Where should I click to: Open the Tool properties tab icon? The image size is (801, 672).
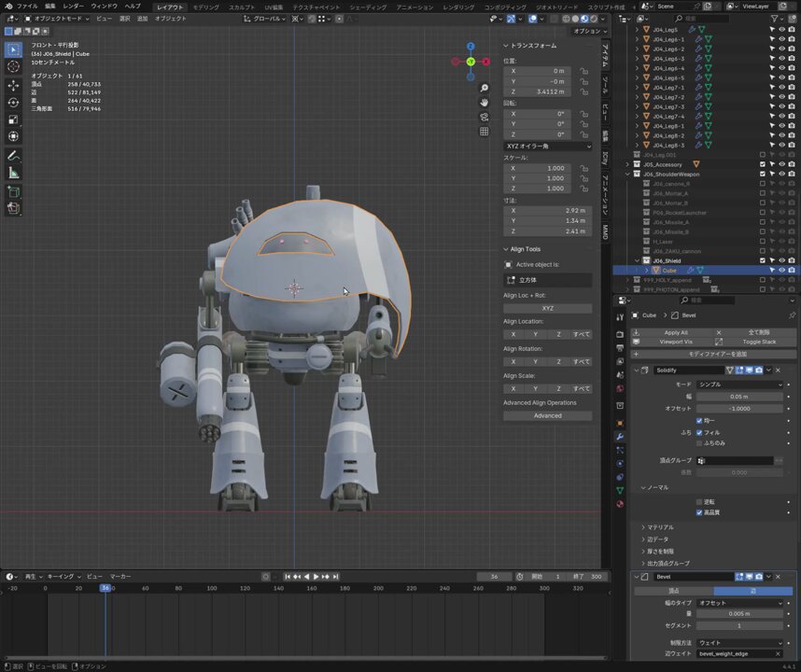[620, 317]
